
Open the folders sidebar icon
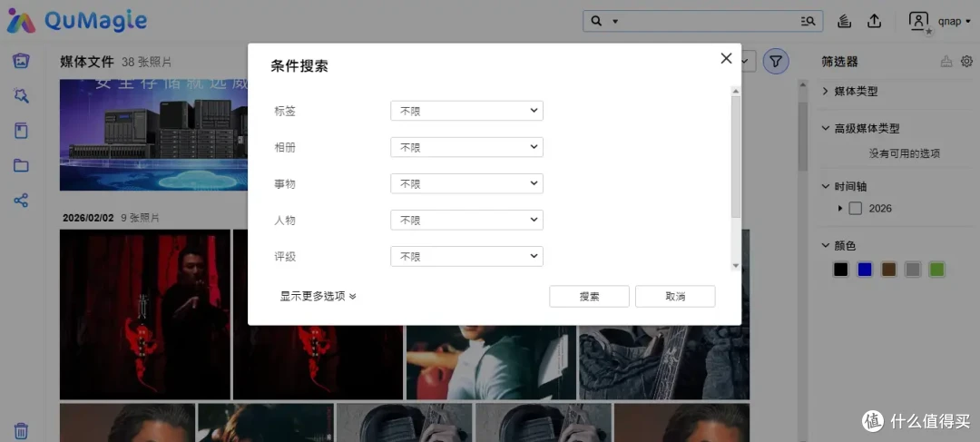21,166
